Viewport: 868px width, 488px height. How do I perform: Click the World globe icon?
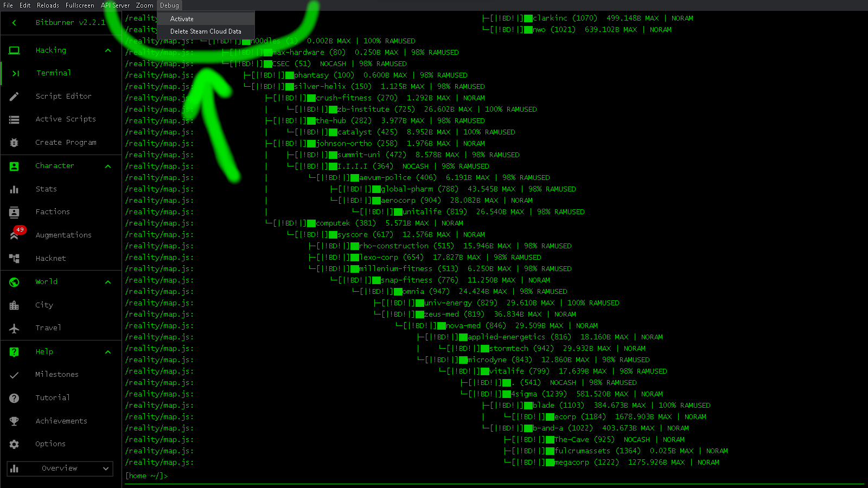[x=14, y=282]
